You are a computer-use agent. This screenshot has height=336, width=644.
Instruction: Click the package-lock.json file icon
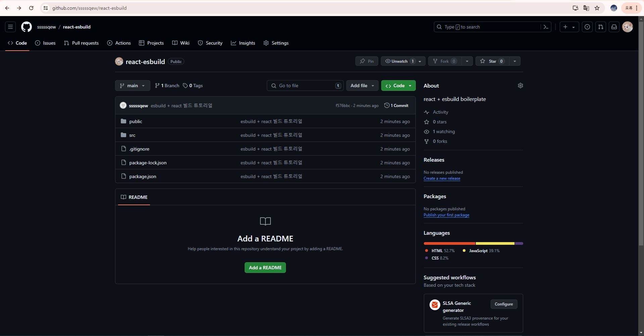pyautogui.click(x=123, y=162)
